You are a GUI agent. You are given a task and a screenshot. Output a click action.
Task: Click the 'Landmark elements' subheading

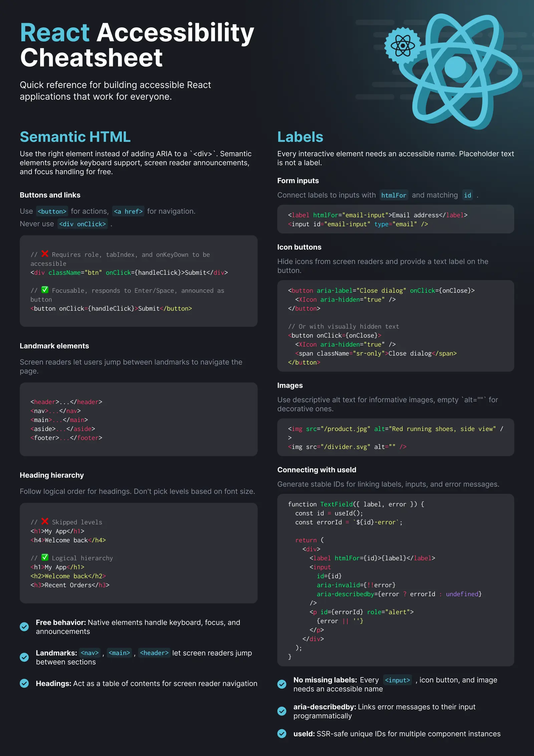pyautogui.click(x=54, y=346)
